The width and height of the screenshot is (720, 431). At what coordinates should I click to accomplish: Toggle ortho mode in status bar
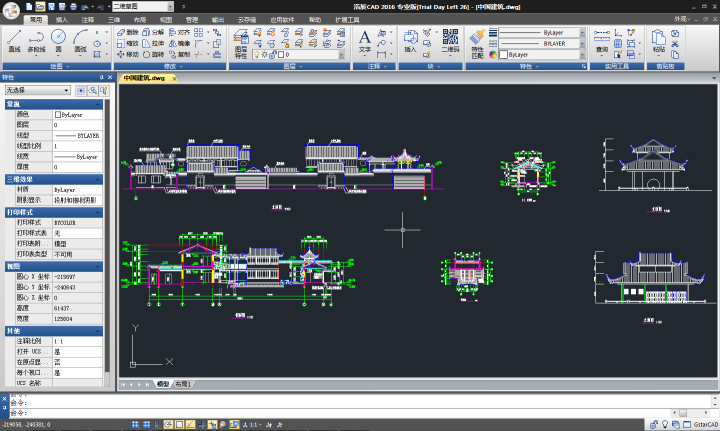158,425
